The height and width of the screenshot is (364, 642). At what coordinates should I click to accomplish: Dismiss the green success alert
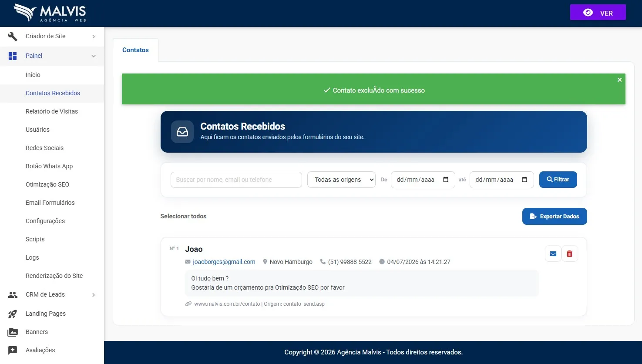pos(620,80)
